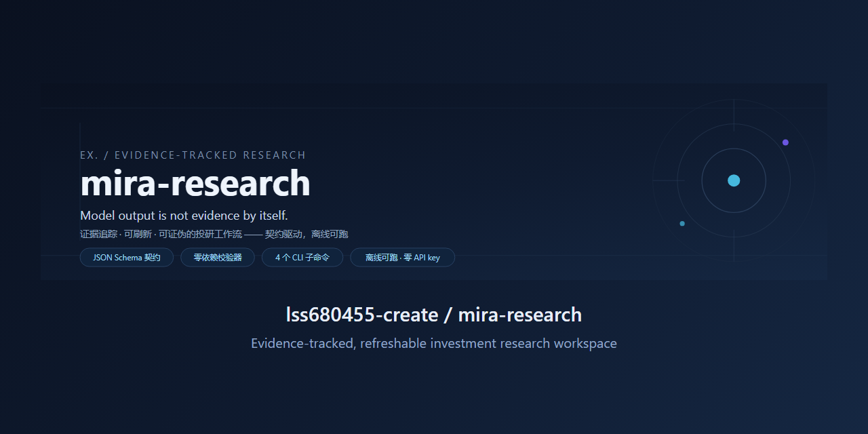This screenshot has height=434, width=868.
Task: Click 'lss680455-create / mira-research' repository title
Action: pyautogui.click(x=434, y=315)
